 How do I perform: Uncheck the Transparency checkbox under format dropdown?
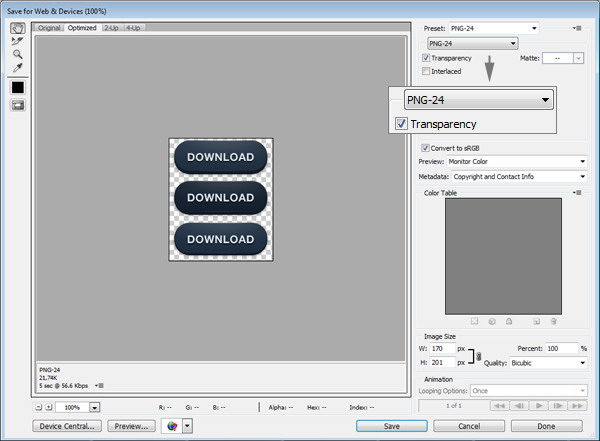click(426, 58)
